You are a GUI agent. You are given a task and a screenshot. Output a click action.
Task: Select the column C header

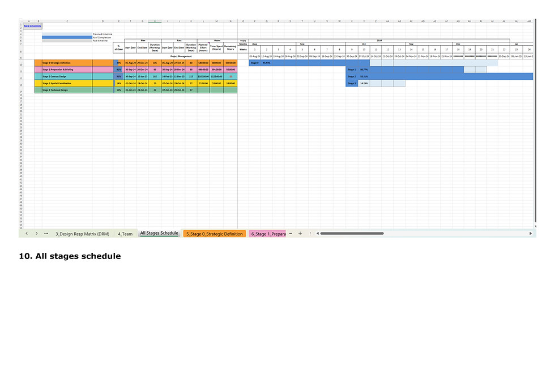tap(67, 21)
